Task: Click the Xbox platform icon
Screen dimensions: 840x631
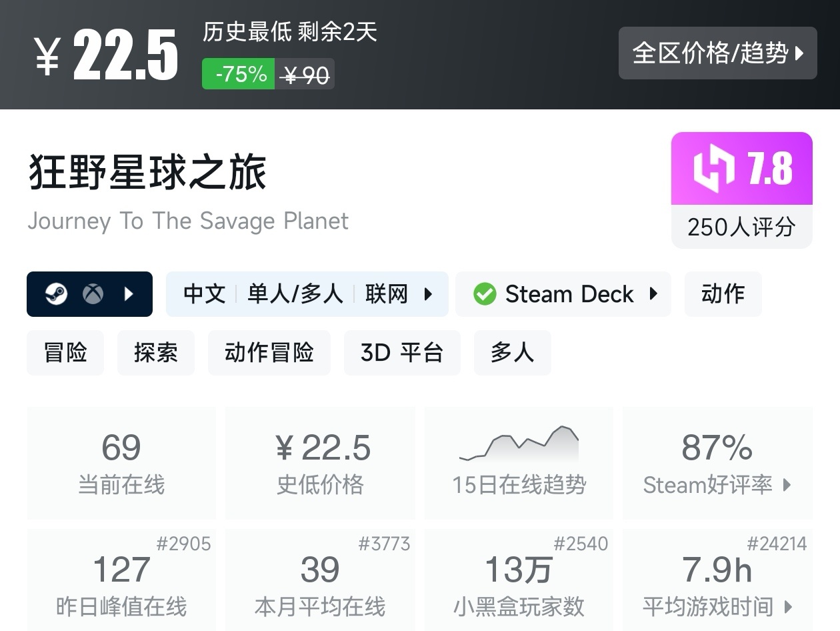Action: click(x=93, y=294)
